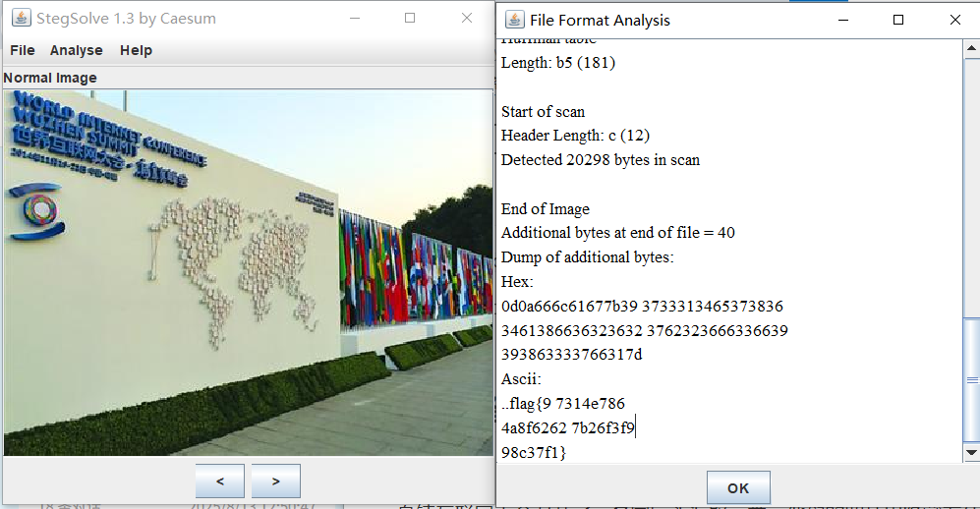Maximize the File Format Analysis window
This screenshot has height=509, width=980.
[898, 20]
